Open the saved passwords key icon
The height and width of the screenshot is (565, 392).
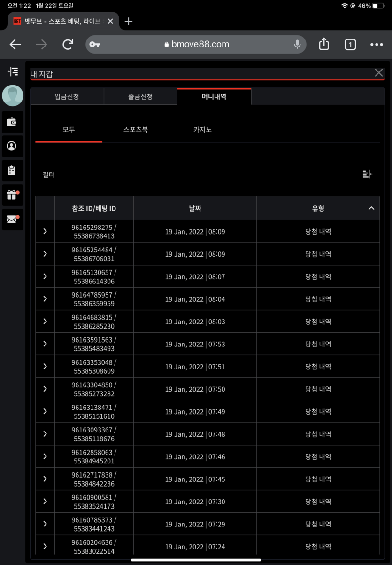[94, 45]
